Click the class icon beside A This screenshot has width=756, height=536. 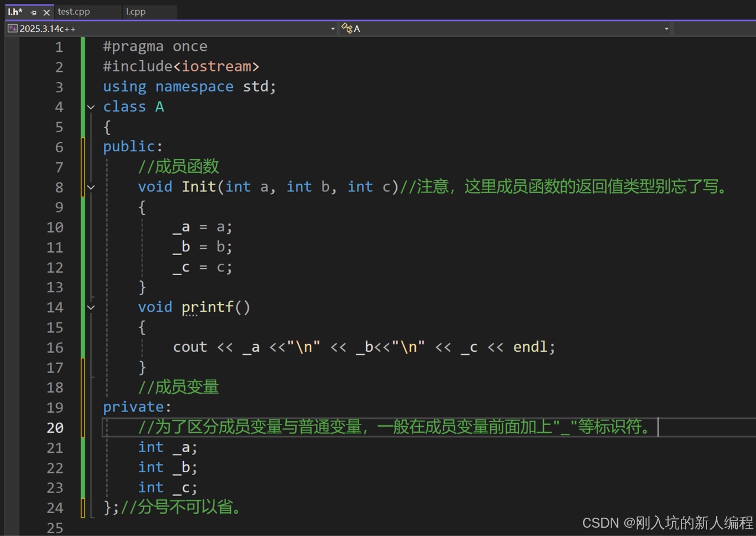pos(347,28)
